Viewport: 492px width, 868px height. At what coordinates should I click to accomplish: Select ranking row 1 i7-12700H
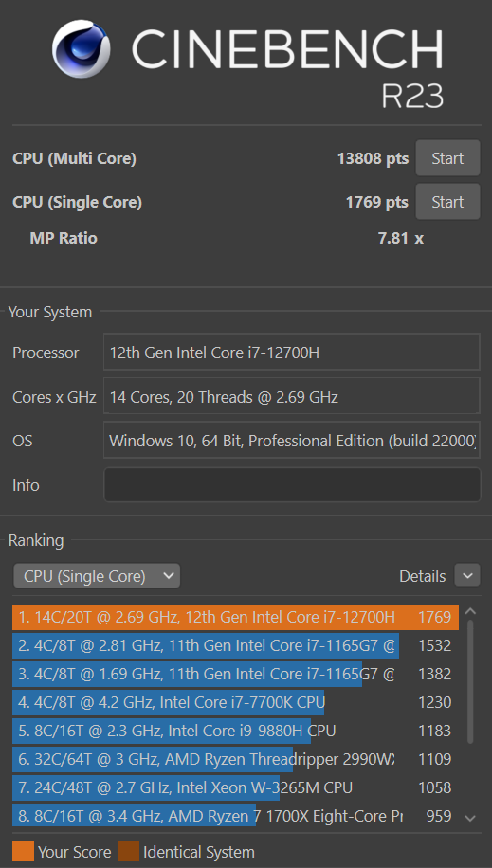point(235,617)
